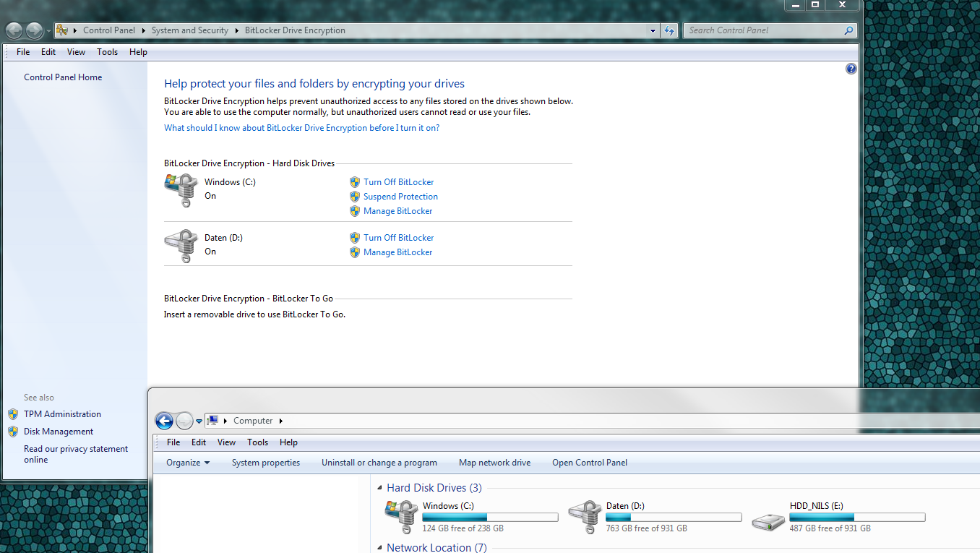980x553 pixels.
Task: Select the Daten (D:) drive icon in Computer window
Action: (585, 517)
